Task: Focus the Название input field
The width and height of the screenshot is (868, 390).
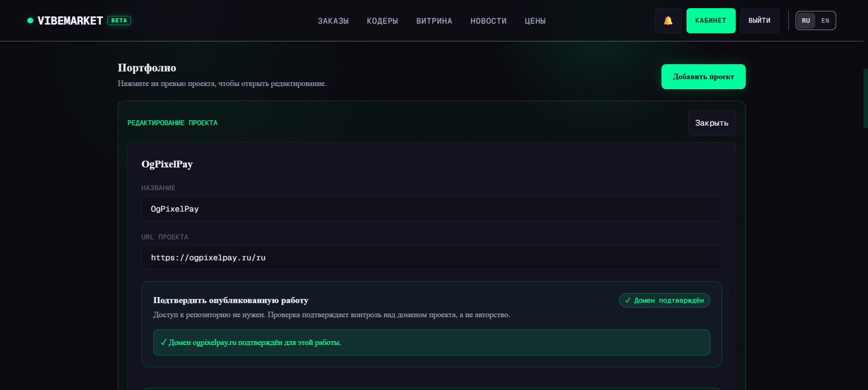Action: tap(431, 209)
